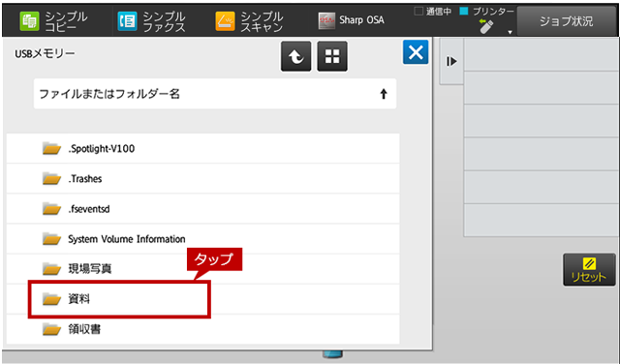
Task: Open the .fseventsd folder
Action: point(202,209)
